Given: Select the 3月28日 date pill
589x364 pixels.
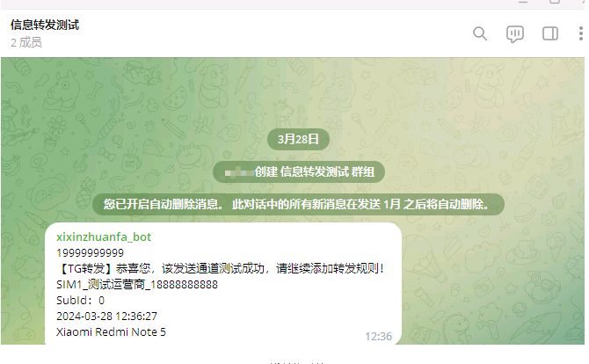Looking at the screenshot, I should point(298,140).
